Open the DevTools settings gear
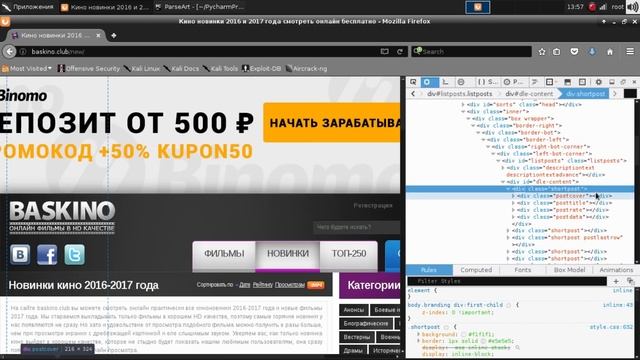Image resolution: width=640 pixels, height=360 pixels. (598, 82)
